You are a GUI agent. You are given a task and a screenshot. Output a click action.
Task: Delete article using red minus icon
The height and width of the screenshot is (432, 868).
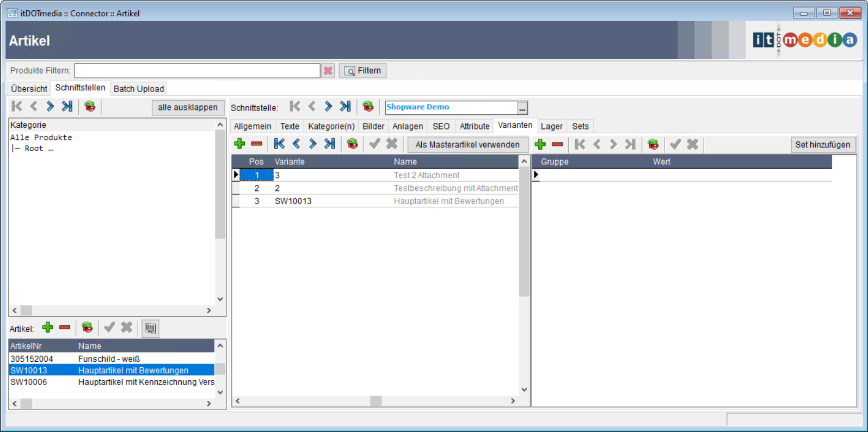pyautogui.click(x=65, y=328)
